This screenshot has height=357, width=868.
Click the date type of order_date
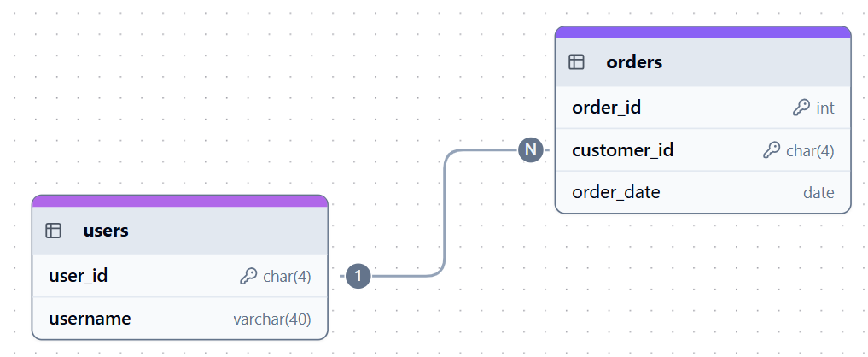pos(818,193)
